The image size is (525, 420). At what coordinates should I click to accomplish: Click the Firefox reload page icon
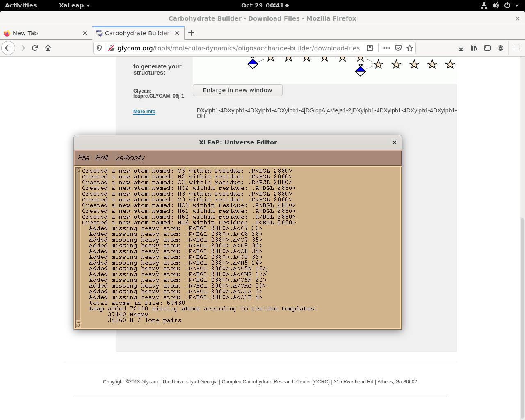[35, 48]
